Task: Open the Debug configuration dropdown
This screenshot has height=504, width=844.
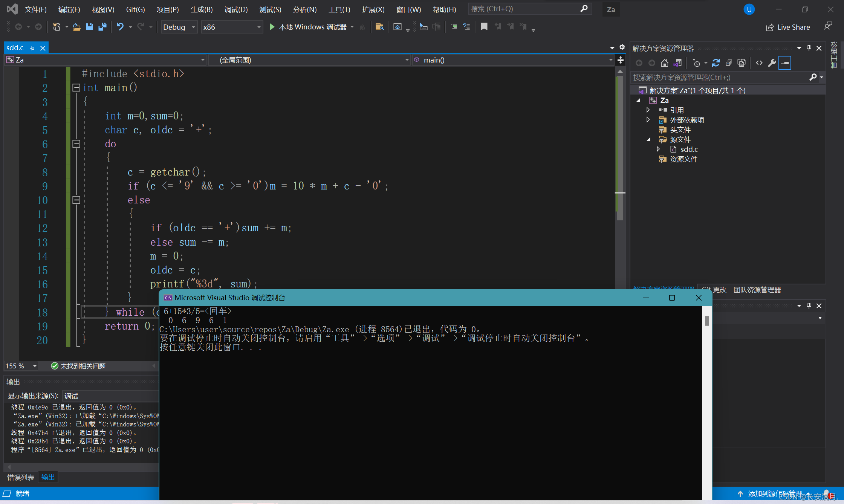Action: click(179, 27)
